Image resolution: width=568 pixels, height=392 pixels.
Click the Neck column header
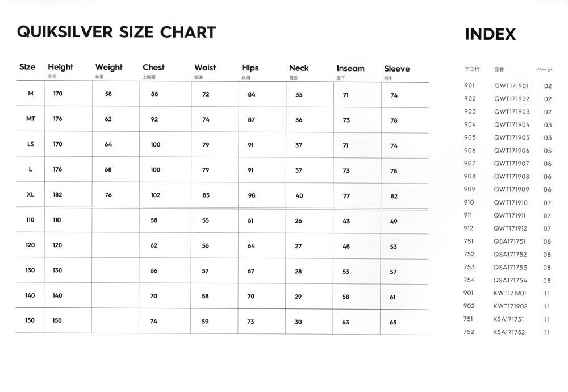[299, 68]
